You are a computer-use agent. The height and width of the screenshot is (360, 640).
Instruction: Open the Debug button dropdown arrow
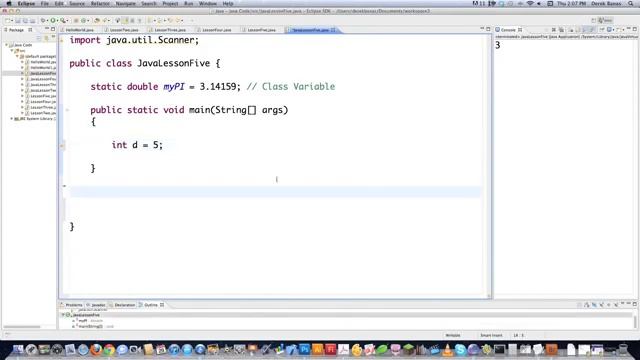47,20
